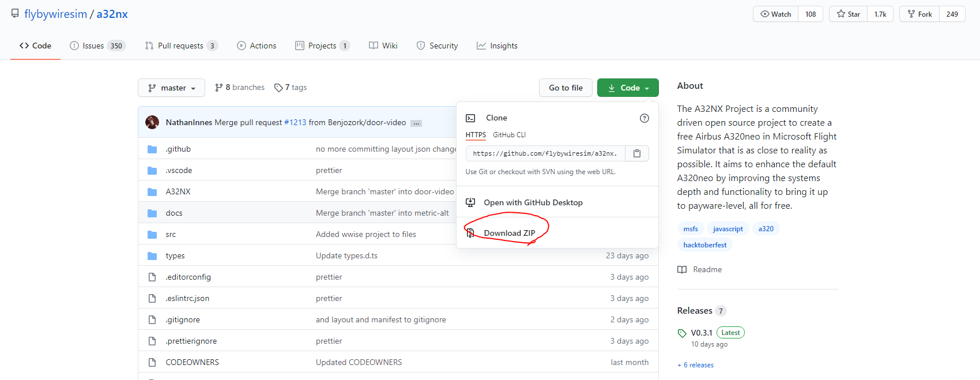This screenshot has height=380, width=980.
Task: Open commit 'Added wwise project to files'
Action: click(x=366, y=234)
